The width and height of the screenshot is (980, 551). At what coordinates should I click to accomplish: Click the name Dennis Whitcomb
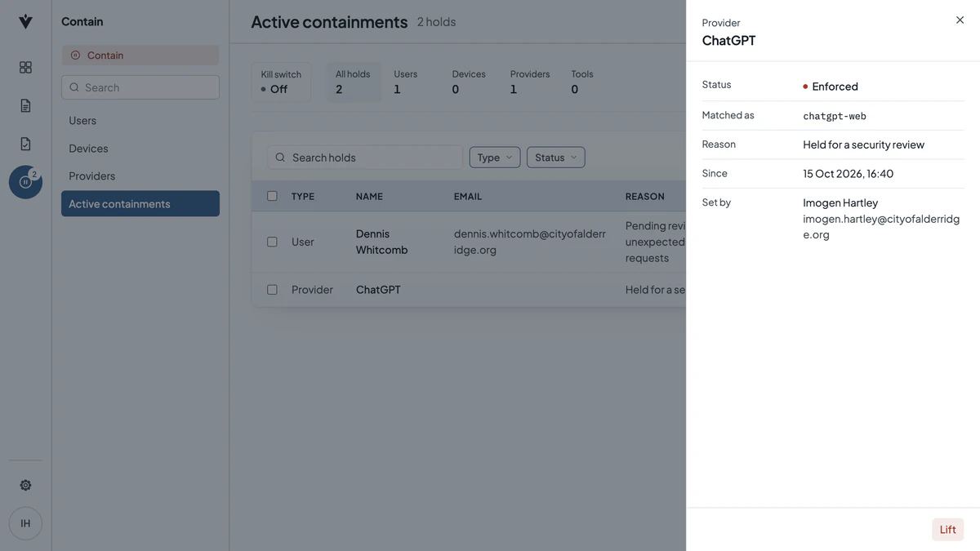click(x=381, y=242)
